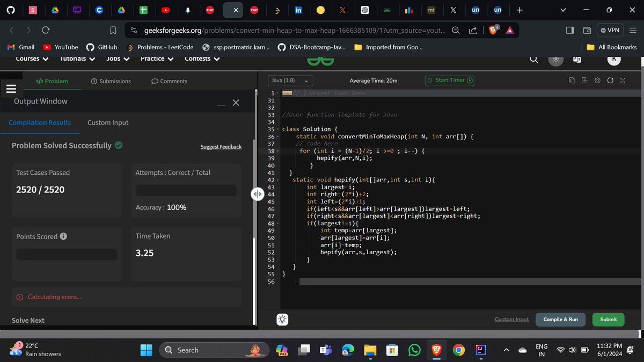Open Microsoft Teams from the taskbar
This screenshot has height=362, width=644.
326,350
